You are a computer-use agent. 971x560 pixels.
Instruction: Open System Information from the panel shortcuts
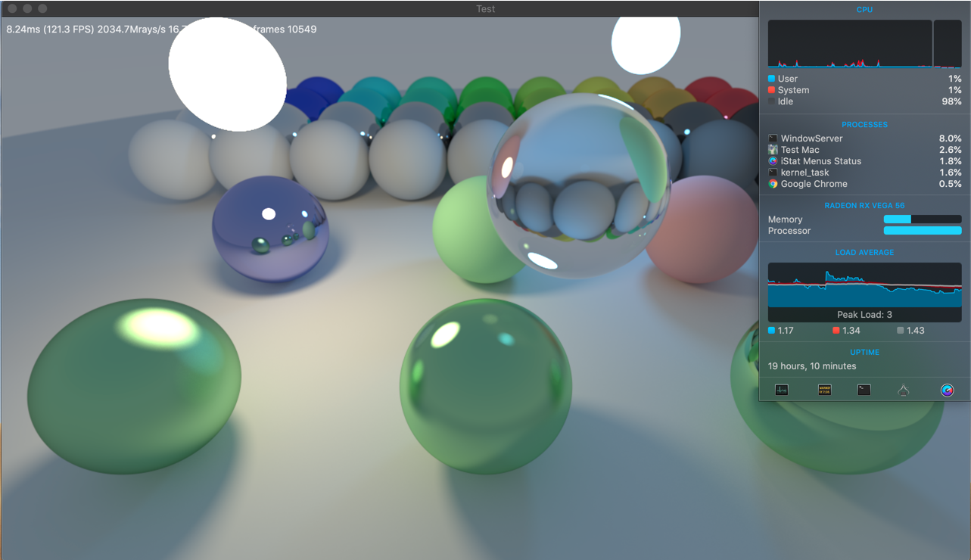[x=903, y=390]
